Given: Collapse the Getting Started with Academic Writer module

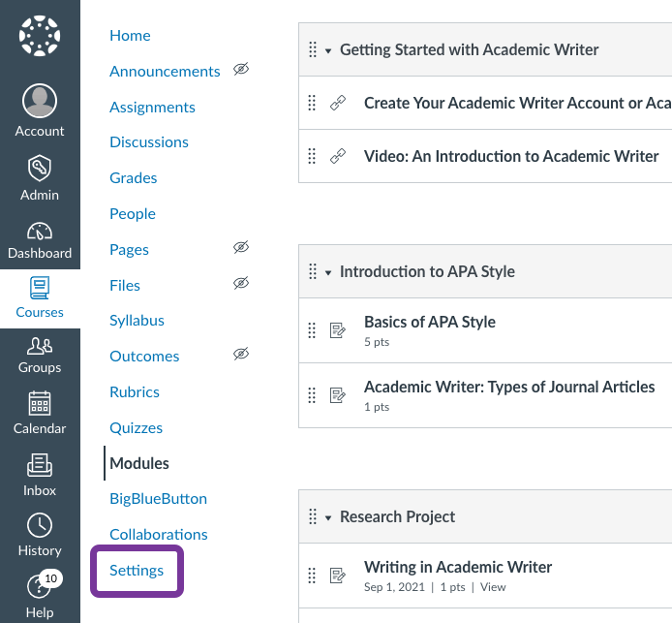Looking at the screenshot, I should click(x=328, y=51).
